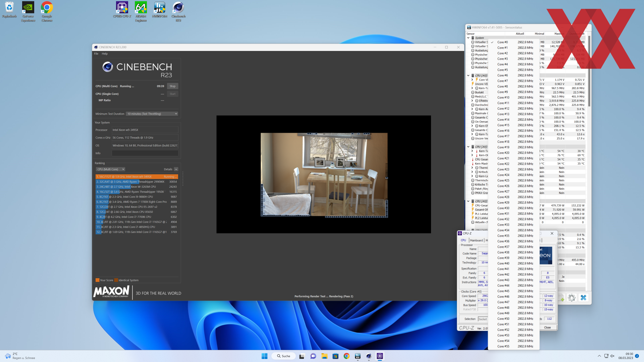The image size is (644, 362).
Task: Open the CPUID CPU-Z desktop shortcut
Action: coord(122,10)
